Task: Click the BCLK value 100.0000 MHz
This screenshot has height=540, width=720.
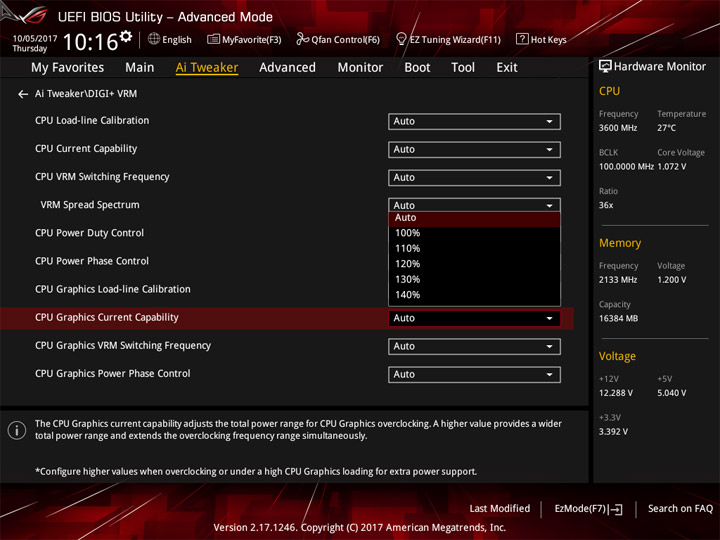Action: pyautogui.click(x=626, y=167)
